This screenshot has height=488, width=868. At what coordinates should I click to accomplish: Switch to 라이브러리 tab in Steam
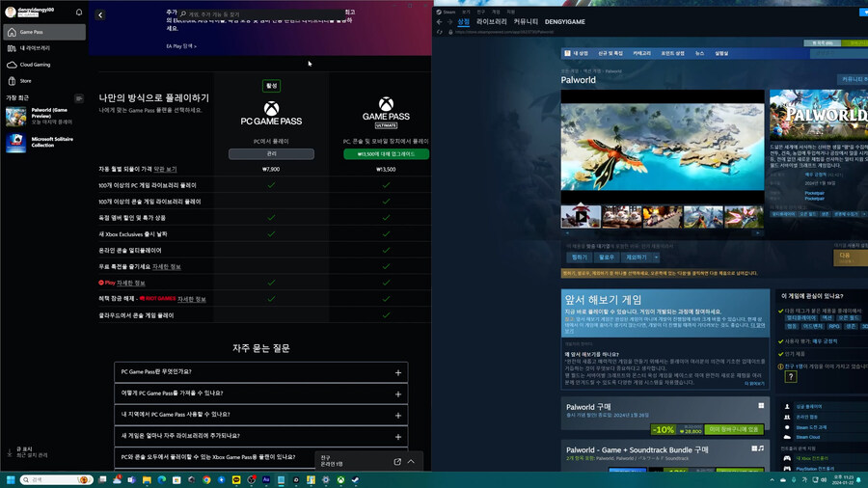pyautogui.click(x=491, y=21)
